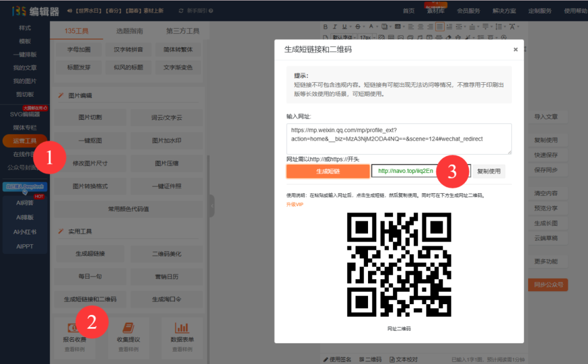Click 使用签名 in bottom bar
This screenshot has height=364, width=588.
pos(337,359)
